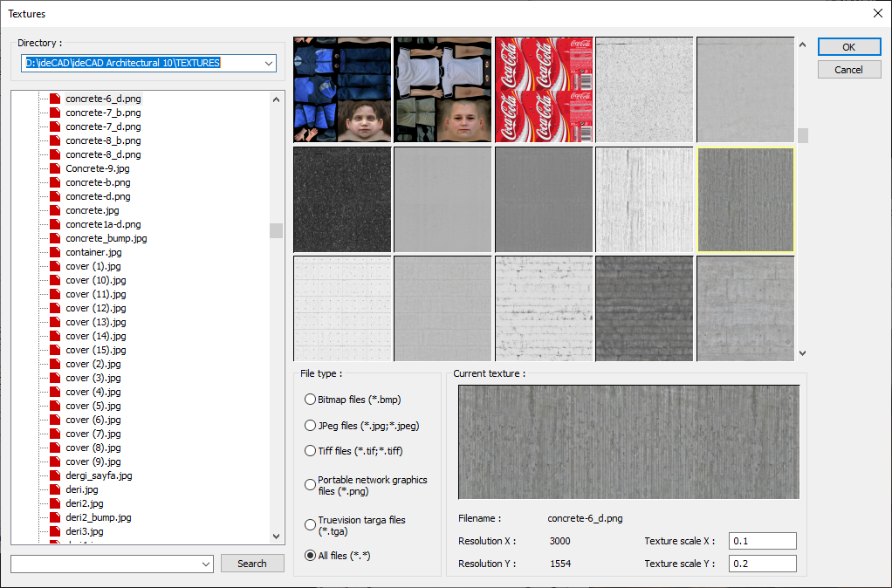The image size is (892, 588).
Task: Choose Portable network graphics (*.png) option
Action: (x=310, y=485)
